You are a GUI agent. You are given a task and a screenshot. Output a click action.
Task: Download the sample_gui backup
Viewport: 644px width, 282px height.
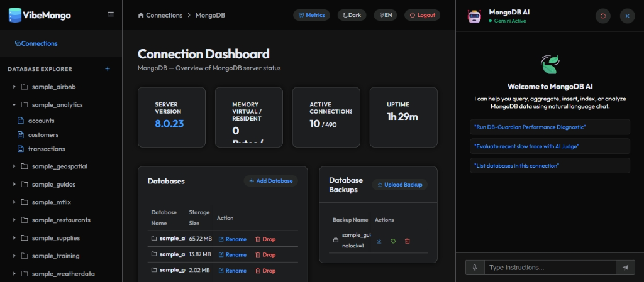pos(379,241)
